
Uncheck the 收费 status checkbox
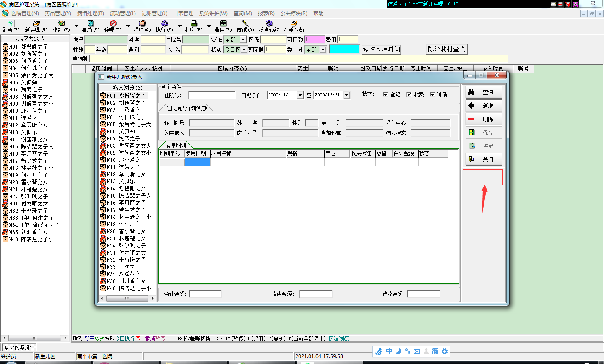pyautogui.click(x=409, y=95)
